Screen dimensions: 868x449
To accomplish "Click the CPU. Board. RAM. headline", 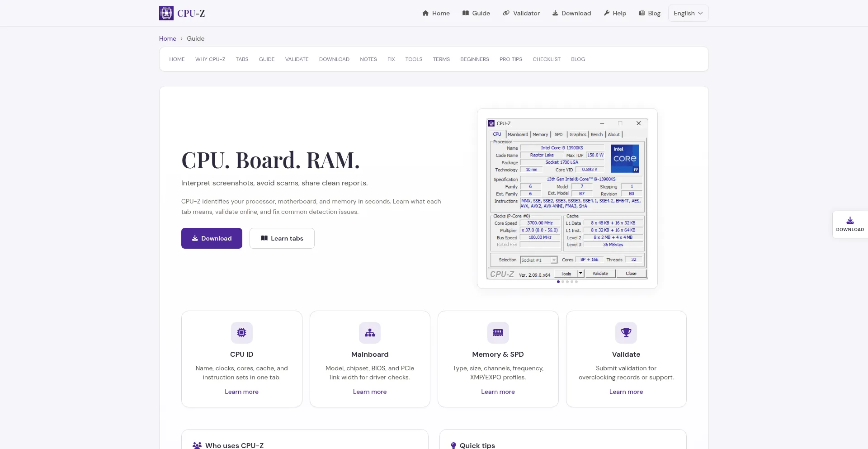I will 270,160.
